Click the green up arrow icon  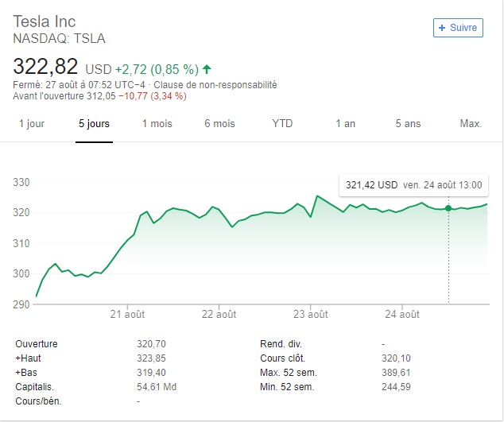[x=207, y=69]
